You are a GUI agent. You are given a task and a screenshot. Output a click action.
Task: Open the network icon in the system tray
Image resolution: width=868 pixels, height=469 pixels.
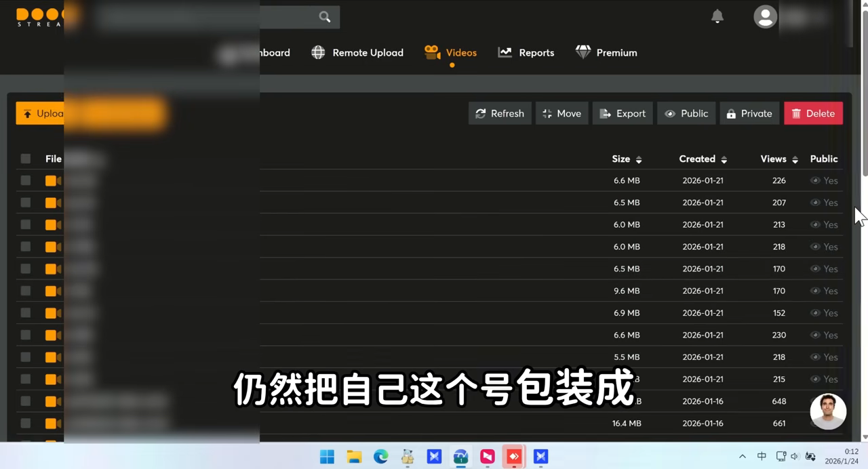(x=781, y=457)
